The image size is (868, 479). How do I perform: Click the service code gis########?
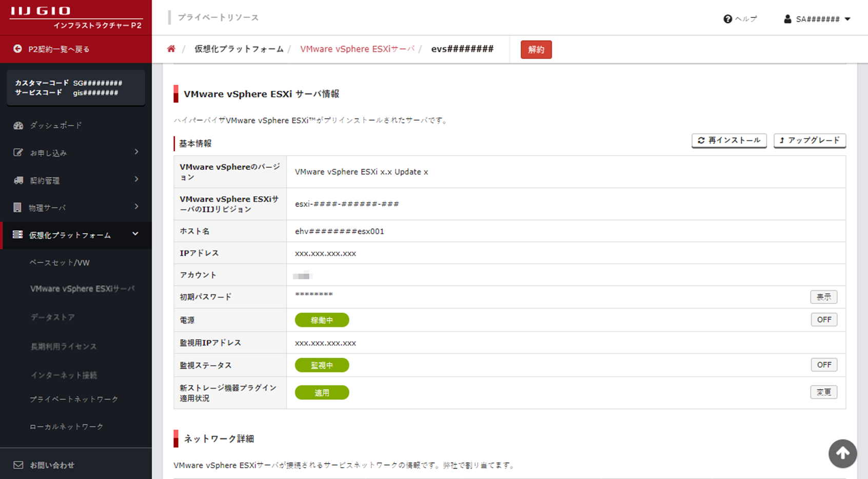tap(95, 93)
